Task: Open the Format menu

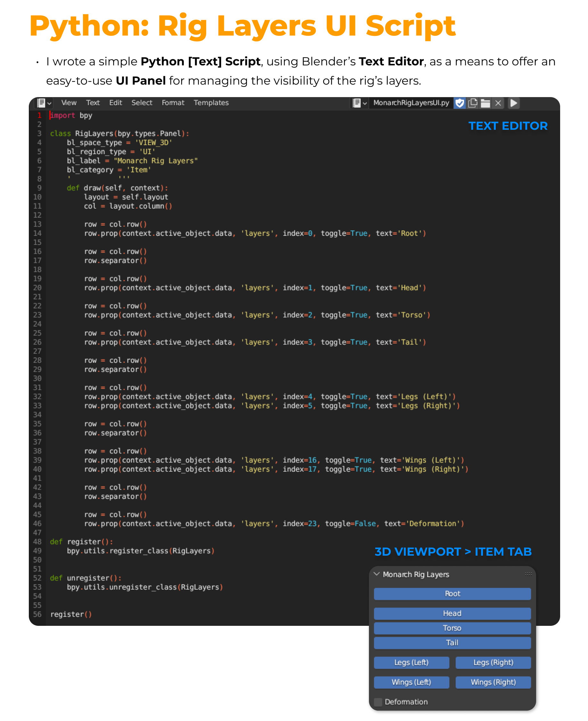Action: (x=173, y=103)
